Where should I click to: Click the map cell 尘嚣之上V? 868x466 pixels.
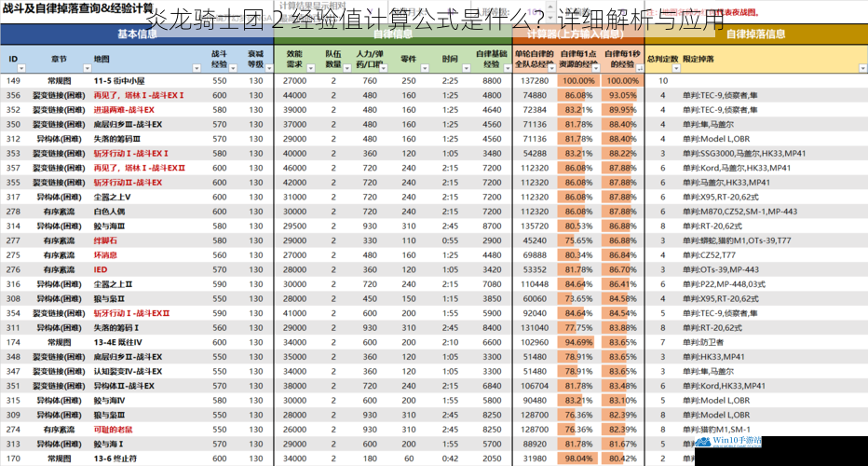click(x=113, y=197)
